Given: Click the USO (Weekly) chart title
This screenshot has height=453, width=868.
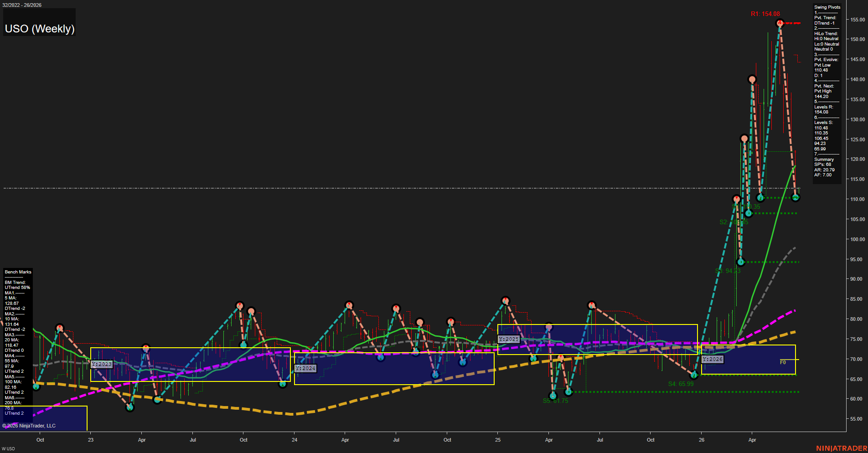Looking at the screenshot, I should point(40,29).
